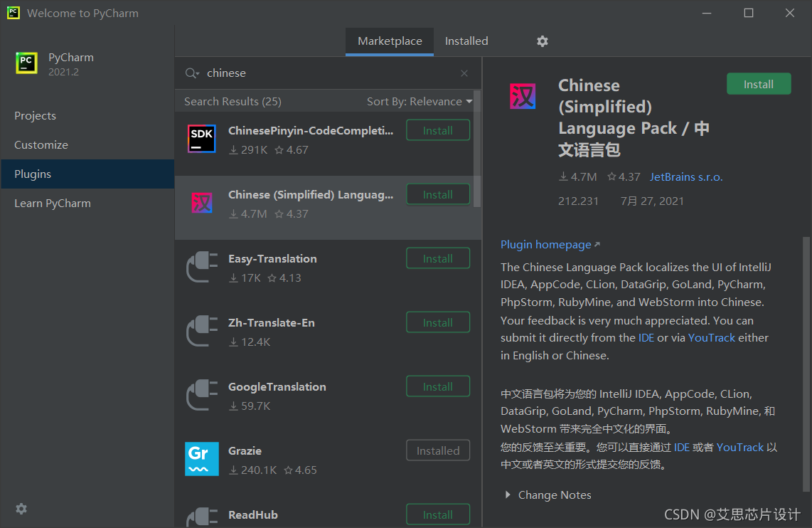This screenshot has width=812, height=528.
Task: Select the GoogleTranslation plugin title
Action: pyautogui.click(x=277, y=386)
